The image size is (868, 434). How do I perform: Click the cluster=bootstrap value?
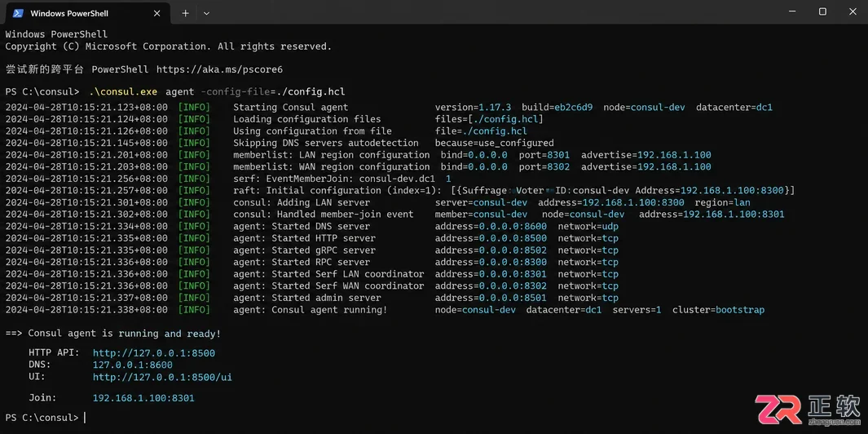[x=719, y=310]
